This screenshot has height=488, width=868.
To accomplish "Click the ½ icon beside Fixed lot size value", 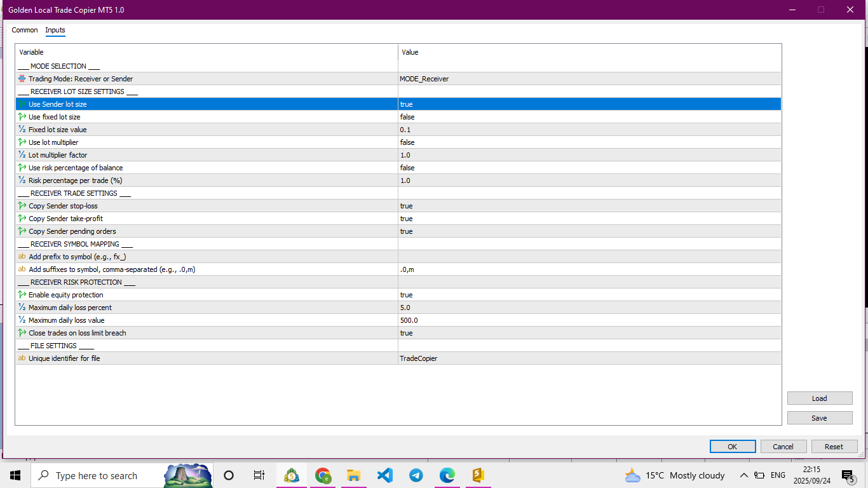I will [x=22, y=130].
